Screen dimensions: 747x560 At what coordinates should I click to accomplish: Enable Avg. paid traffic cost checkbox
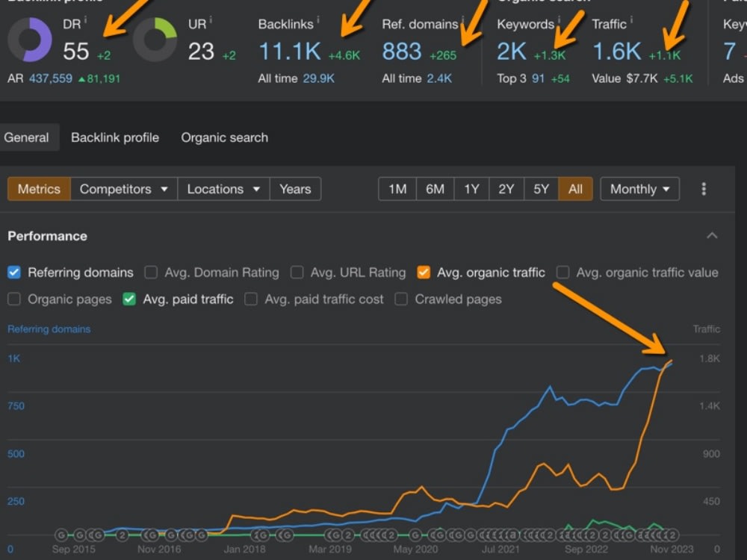pyautogui.click(x=250, y=299)
